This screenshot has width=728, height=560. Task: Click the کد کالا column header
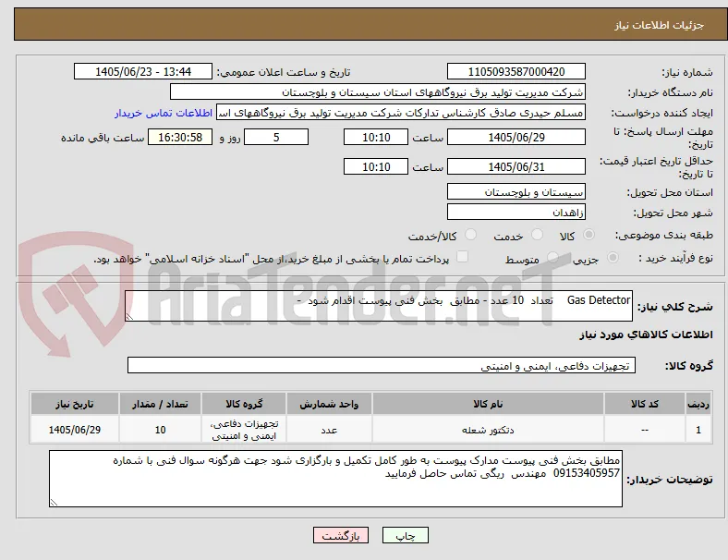point(645,404)
